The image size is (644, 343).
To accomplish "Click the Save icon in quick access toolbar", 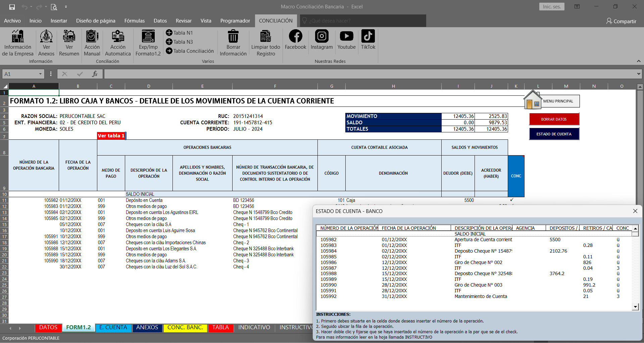I will 12,7.
